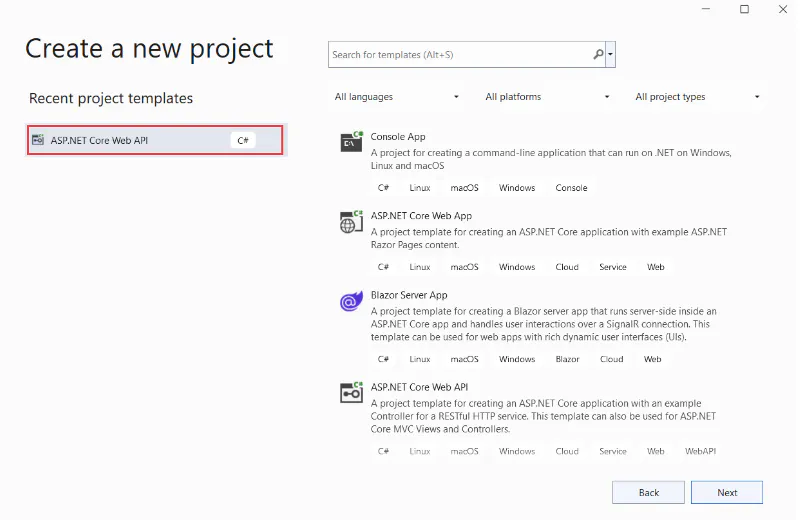Click the Blazor Server App description text
This screenshot has width=800, height=524.
(x=544, y=324)
